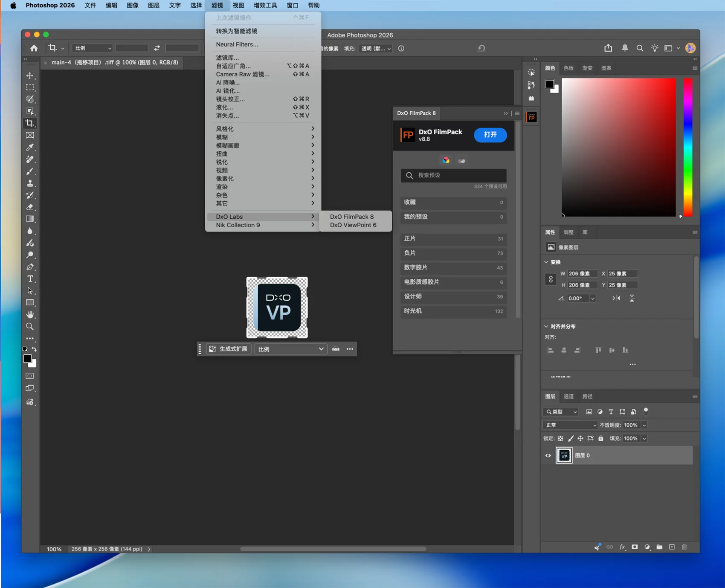
Task: Collapse the 变换 section
Action: coord(546,262)
